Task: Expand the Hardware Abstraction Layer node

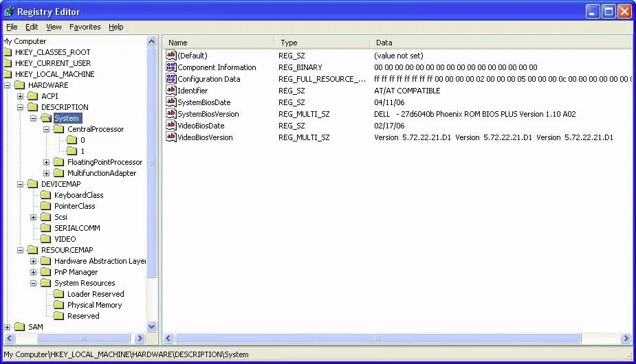Action: click(x=33, y=261)
